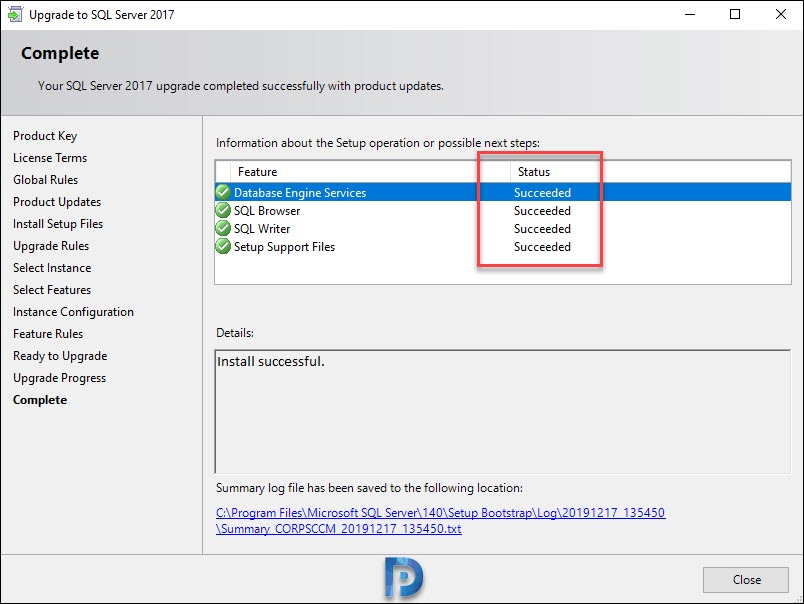Click the Succeeded status for Setup Support Files

tap(542, 247)
